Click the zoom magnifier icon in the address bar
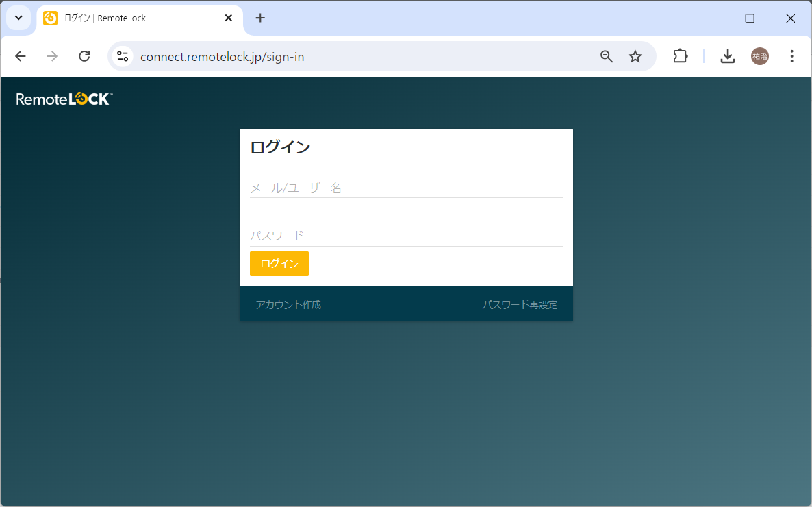Viewport: 812px width, 507px height. (606, 56)
